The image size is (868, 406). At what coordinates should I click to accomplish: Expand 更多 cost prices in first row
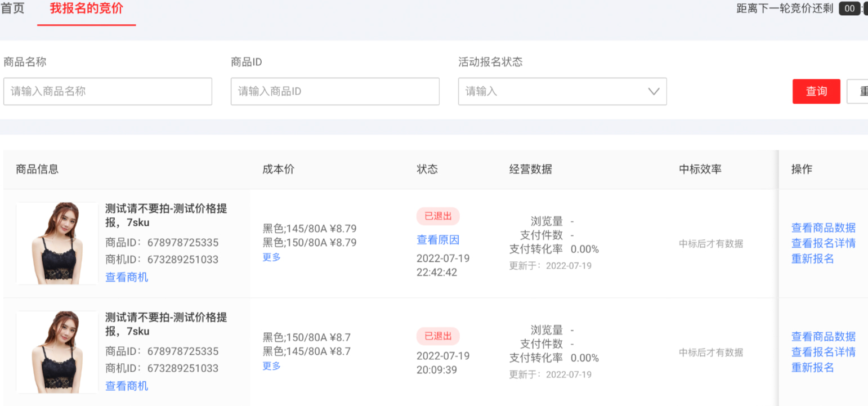click(x=271, y=257)
